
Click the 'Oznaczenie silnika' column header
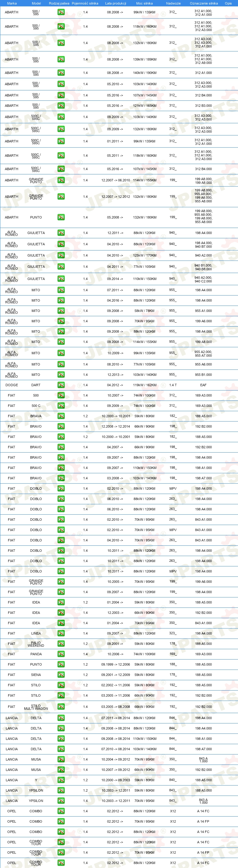coord(204,3)
